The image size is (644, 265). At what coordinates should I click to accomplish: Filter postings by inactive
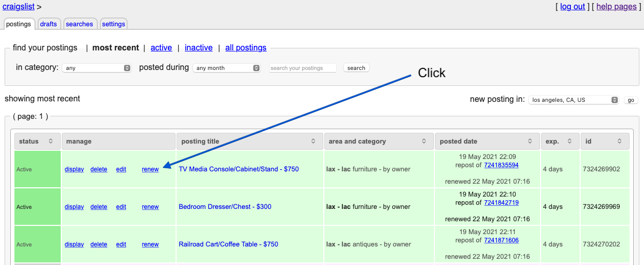pyautogui.click(x=199, y=47)
